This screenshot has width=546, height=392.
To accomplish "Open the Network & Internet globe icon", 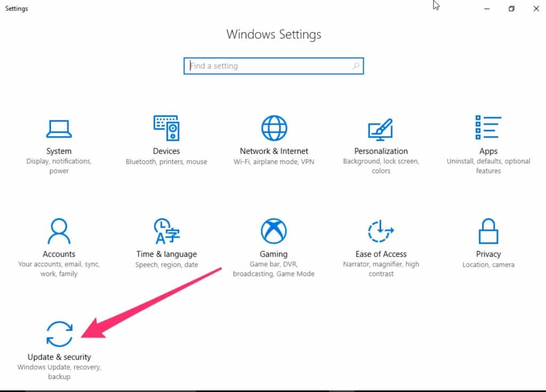I will 274,128.
